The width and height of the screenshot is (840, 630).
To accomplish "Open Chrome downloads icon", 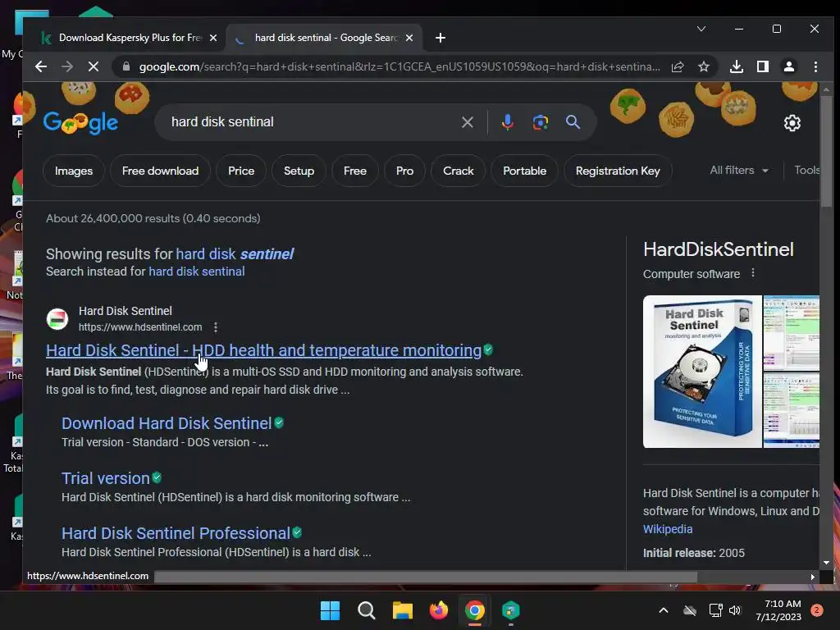I will 737,66.
